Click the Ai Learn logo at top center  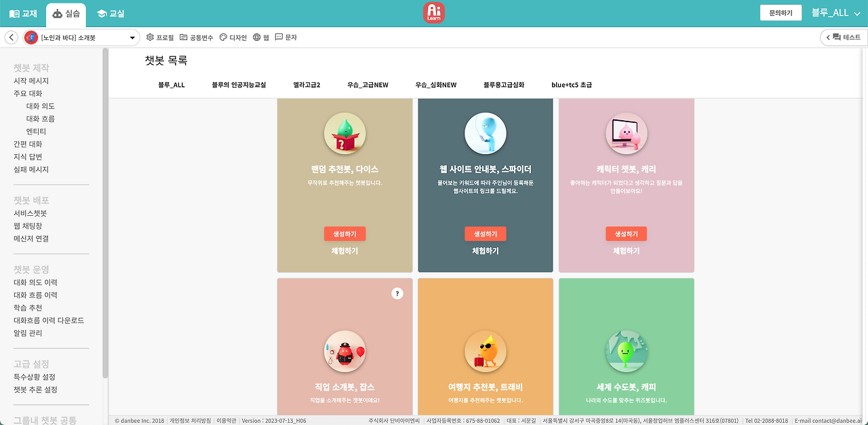point(434,13)
